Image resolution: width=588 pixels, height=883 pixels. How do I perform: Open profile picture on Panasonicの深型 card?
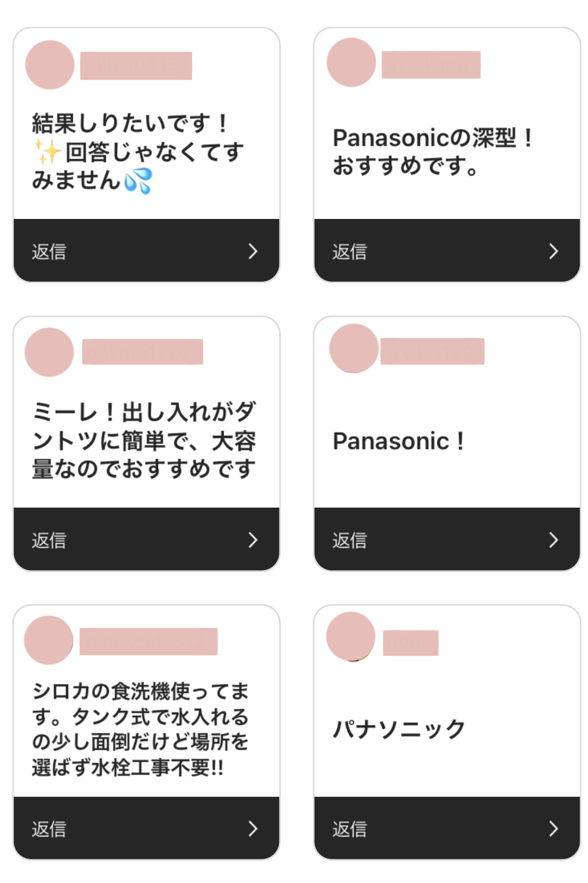pos(351,62)
